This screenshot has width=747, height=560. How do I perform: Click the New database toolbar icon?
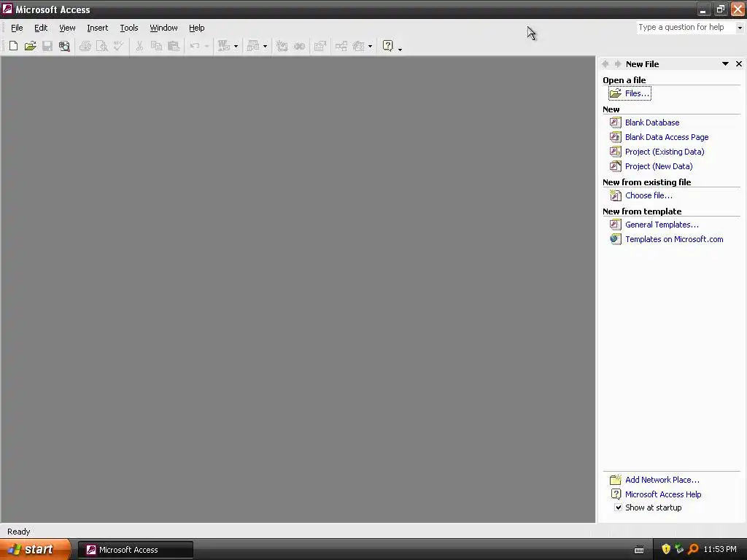[13, 46]
